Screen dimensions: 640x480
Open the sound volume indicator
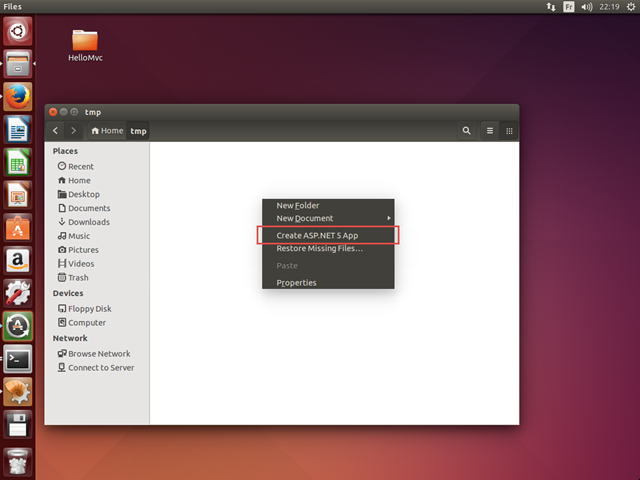(x=587, y=7)
